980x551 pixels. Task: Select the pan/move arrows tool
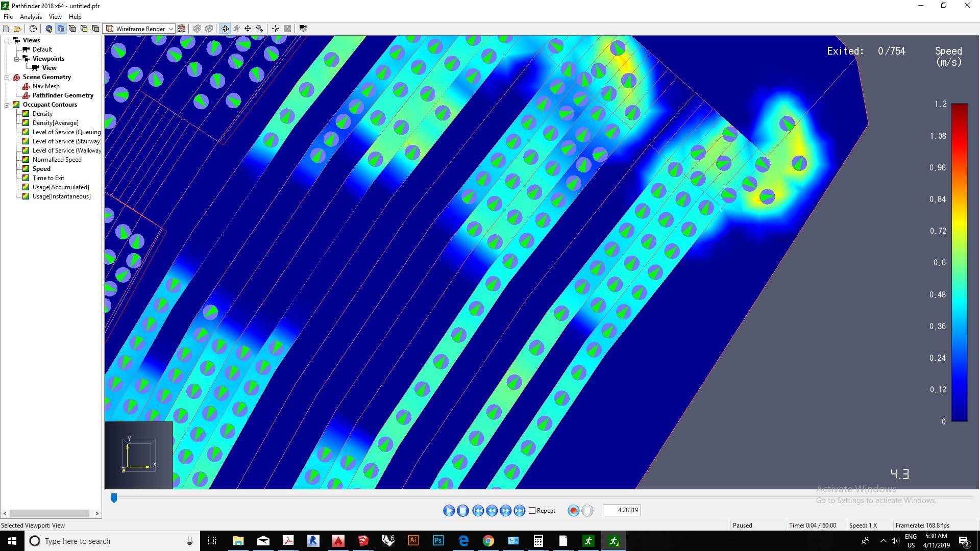[248, 29]
